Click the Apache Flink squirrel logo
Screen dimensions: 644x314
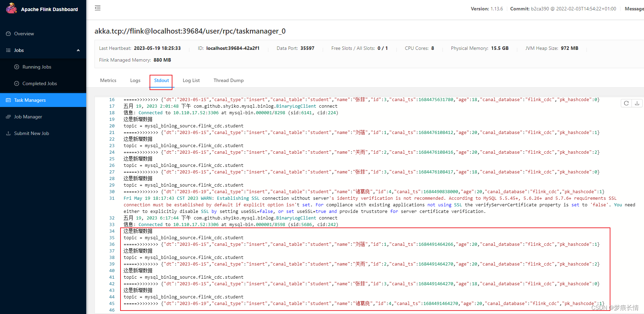(x=11, y=8)
